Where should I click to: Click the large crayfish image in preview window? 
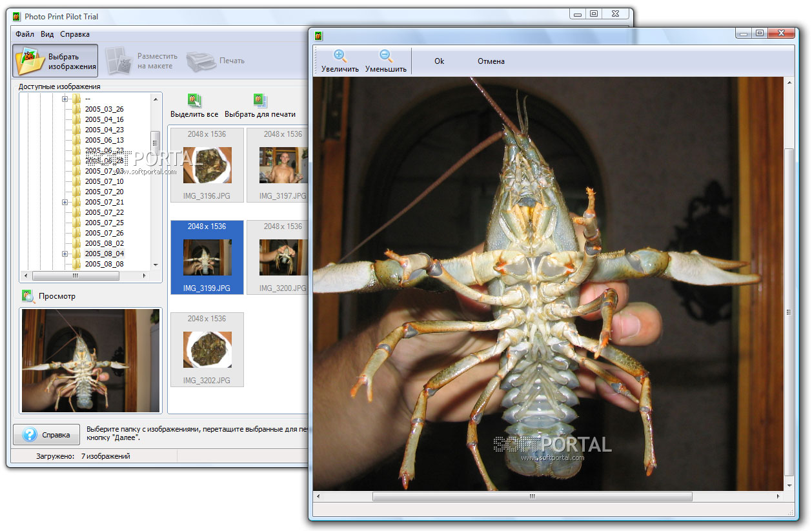coord(548,284)
